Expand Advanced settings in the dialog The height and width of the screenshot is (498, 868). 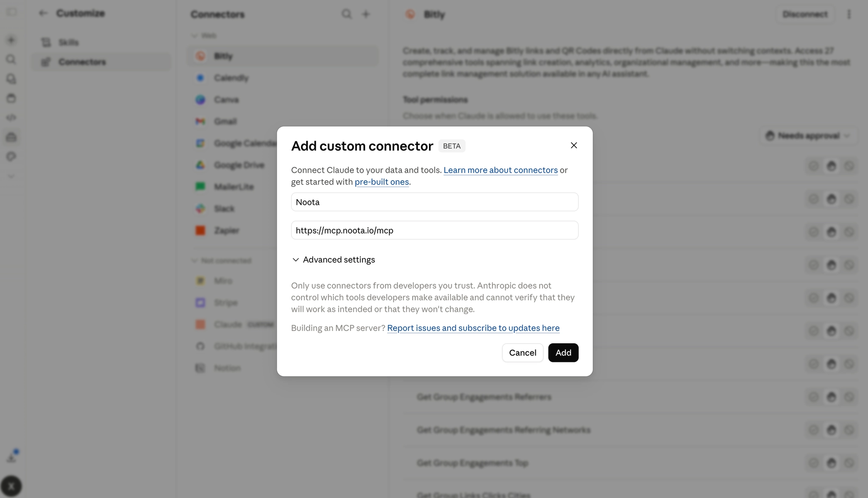334,260
